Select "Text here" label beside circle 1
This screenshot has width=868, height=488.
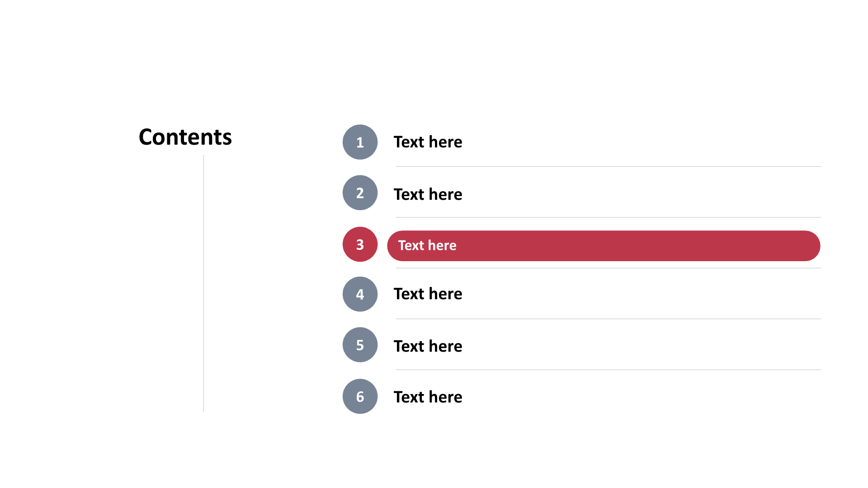(x=428, y=142)
